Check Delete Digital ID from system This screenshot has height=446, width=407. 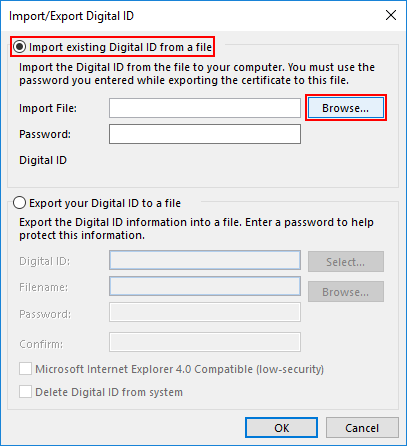(26, 392)
